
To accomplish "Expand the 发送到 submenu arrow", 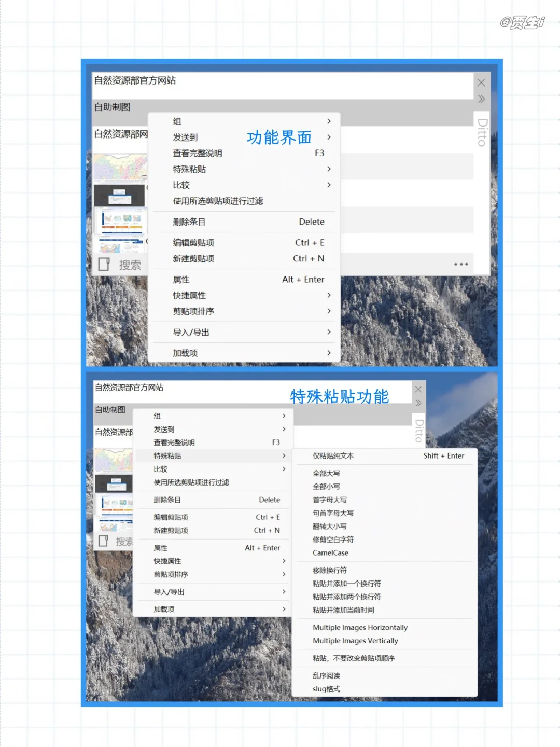I will pos(329,137).
